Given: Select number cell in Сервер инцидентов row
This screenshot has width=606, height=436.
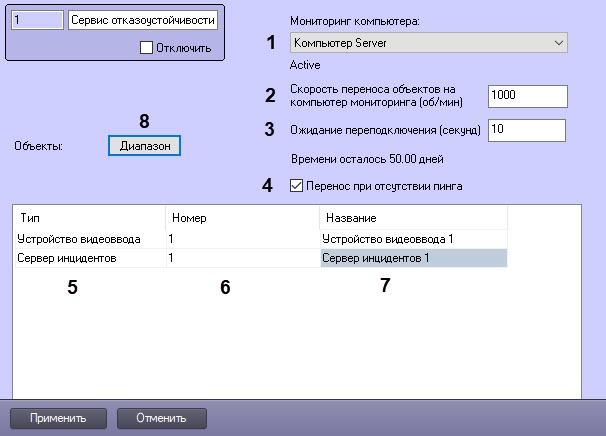Looking at the screenshot, I should (242, 258).
